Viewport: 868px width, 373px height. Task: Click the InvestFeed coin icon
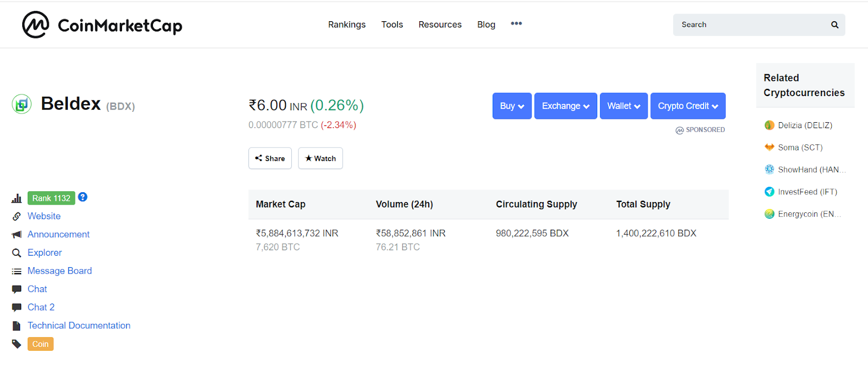[x=769, y=192]
